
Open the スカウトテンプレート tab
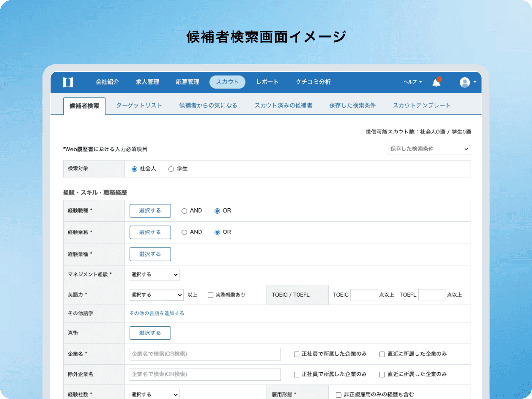(x=421, y=105)
